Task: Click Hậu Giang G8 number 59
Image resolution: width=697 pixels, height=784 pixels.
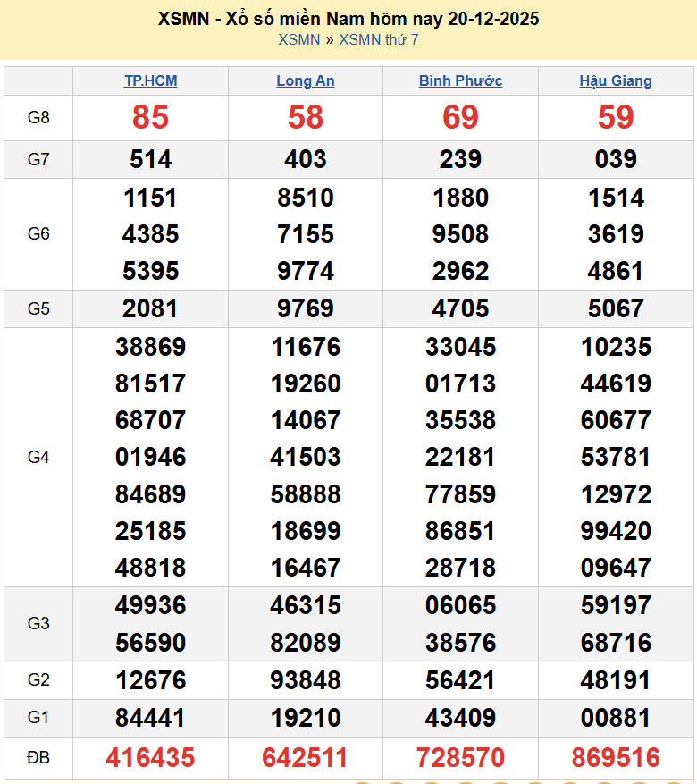Action: point(616,117)
